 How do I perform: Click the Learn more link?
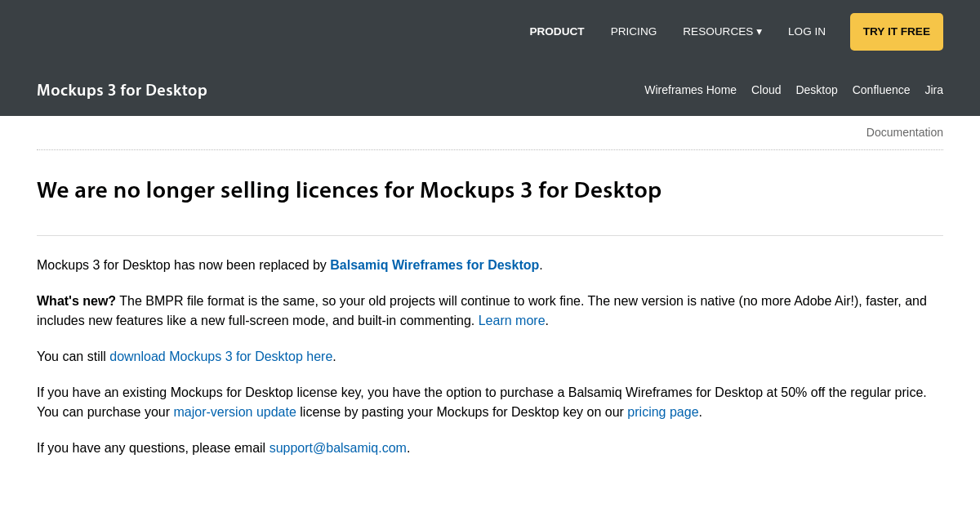pyautogui.click(x=511, y=320)
